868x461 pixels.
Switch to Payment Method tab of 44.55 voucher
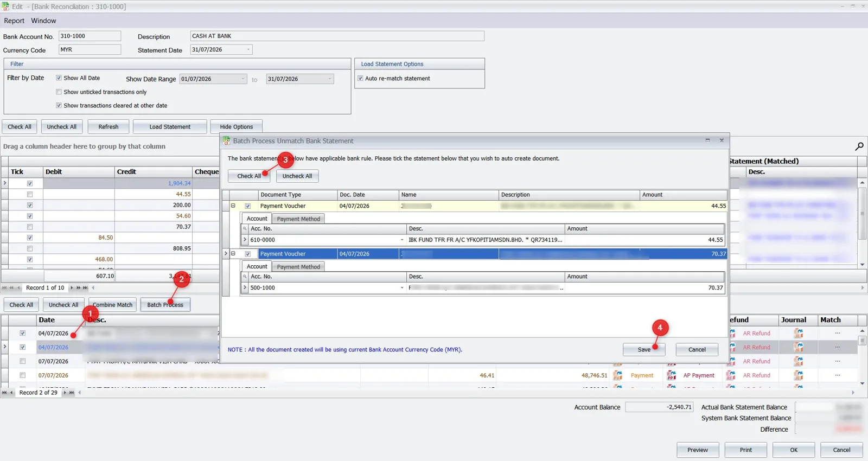click(x=298, y=219)
